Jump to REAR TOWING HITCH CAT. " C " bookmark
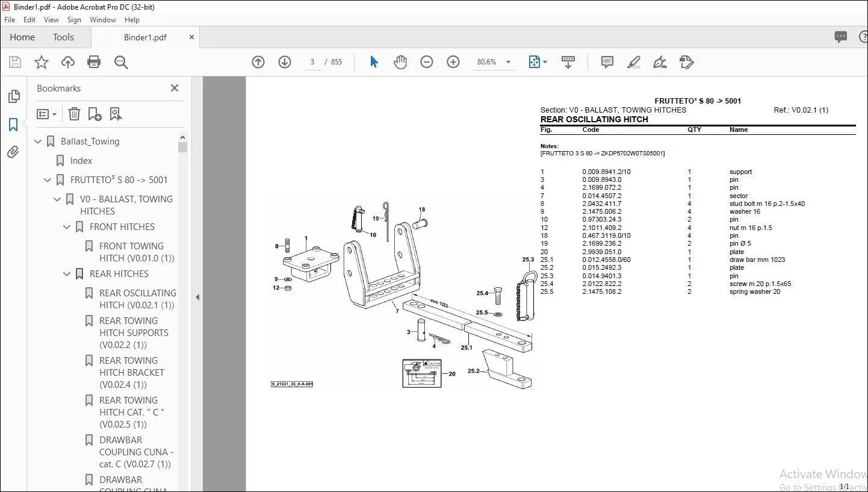868x492 pixels. coord(132,412)
